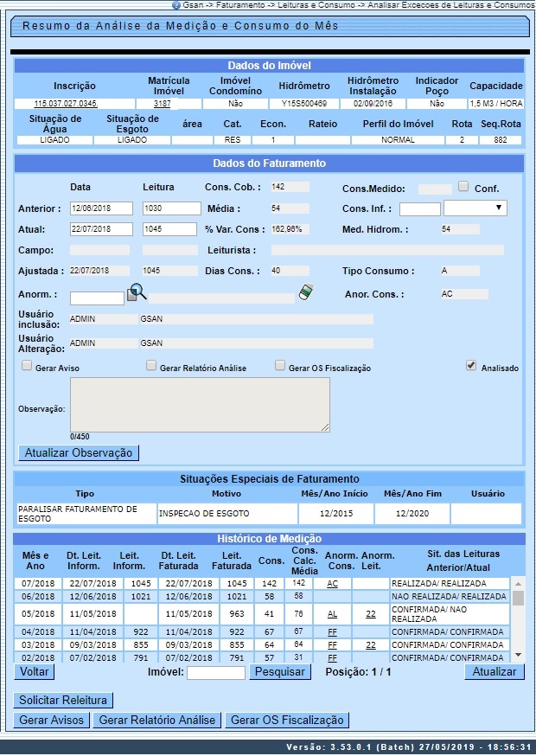The width and height of the screenshot is (536, 756).
Task: Open the Cons. Inf. dropdown
Action: coord(475,208)
